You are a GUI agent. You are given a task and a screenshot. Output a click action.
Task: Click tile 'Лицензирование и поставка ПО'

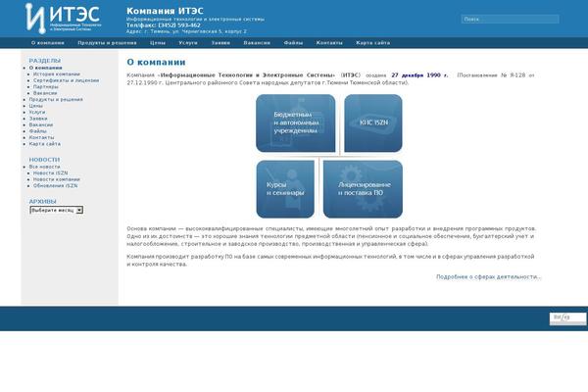point(363,189)
